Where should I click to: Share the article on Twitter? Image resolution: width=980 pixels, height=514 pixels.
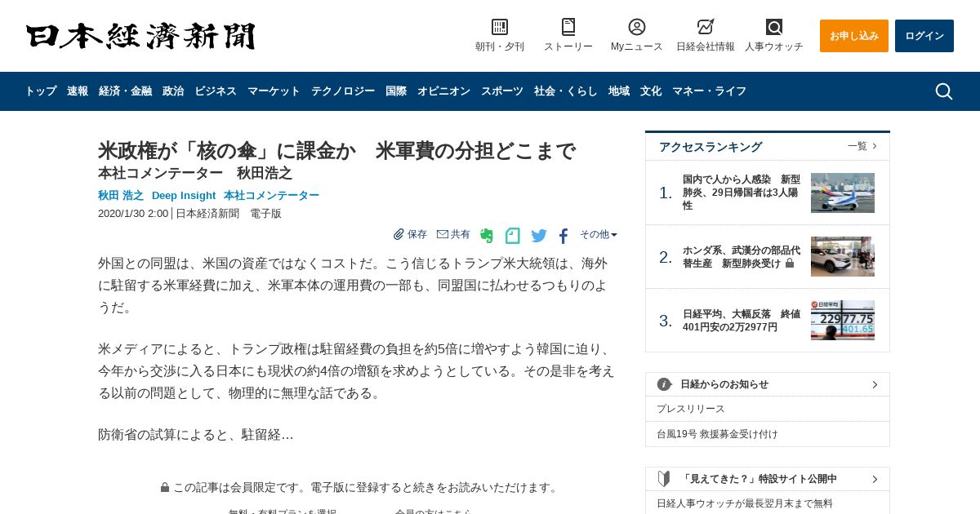tap(539, 236)
